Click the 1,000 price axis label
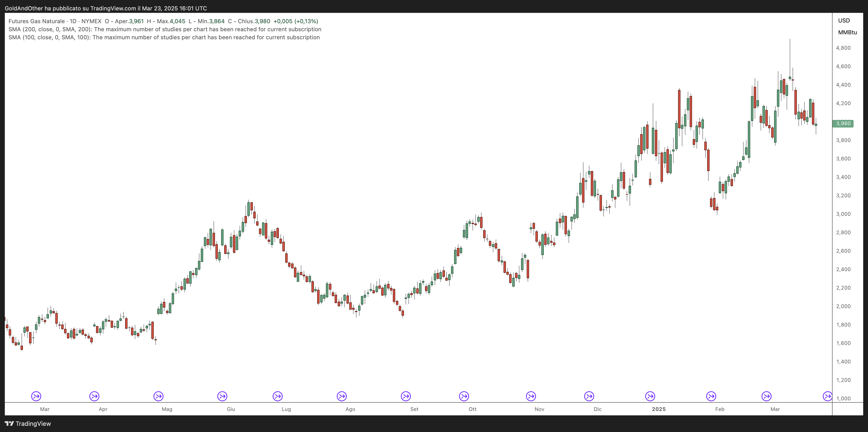868x432 pixels. (x=843, y=398)
